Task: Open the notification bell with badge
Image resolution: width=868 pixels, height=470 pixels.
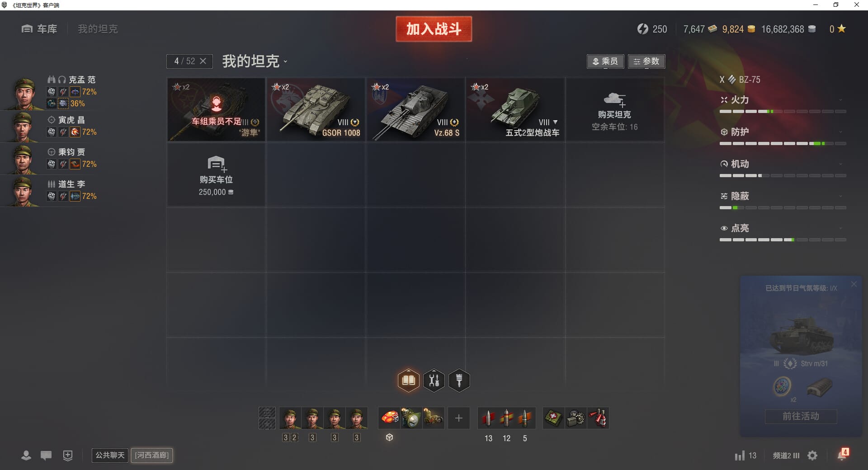Action: [x=843, y=455]
